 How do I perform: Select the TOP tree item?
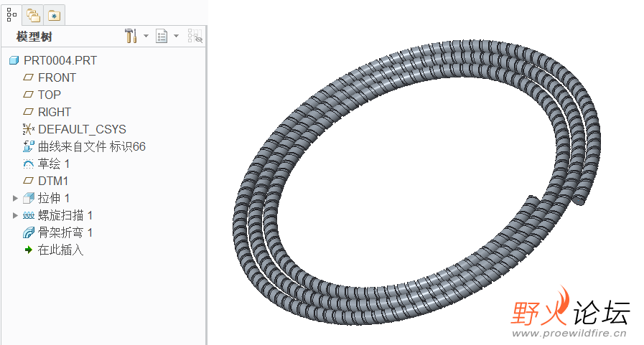50,95
